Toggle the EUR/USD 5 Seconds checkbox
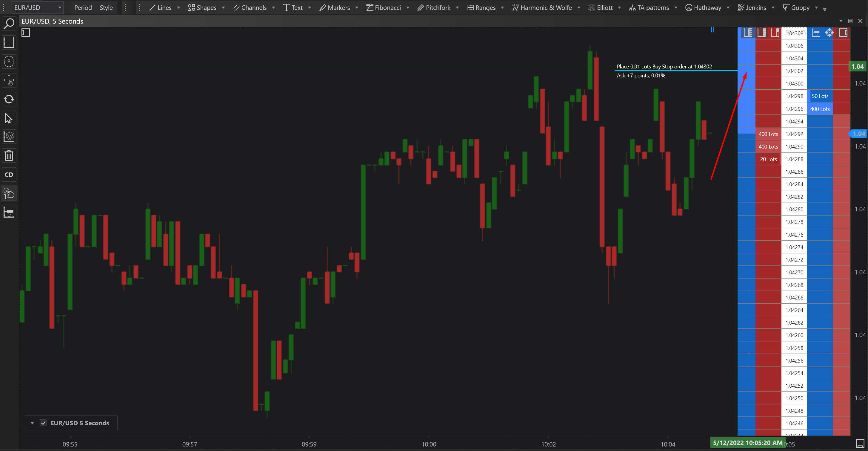This screenshot has height=451, width=868. pyautogui.click(x=43, y=423)
